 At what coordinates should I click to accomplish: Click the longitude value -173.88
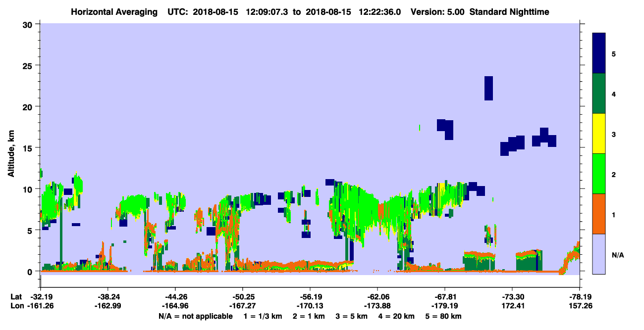(377, 306)
